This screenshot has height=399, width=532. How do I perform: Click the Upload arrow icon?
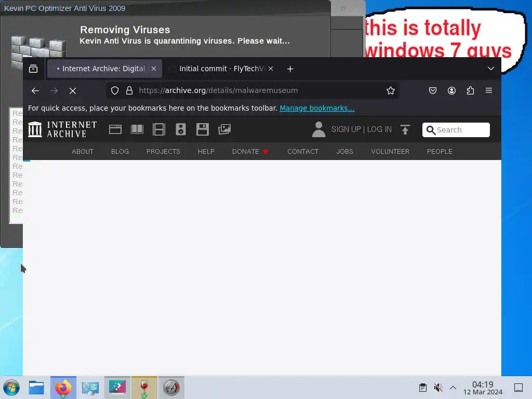coord(405,129)
